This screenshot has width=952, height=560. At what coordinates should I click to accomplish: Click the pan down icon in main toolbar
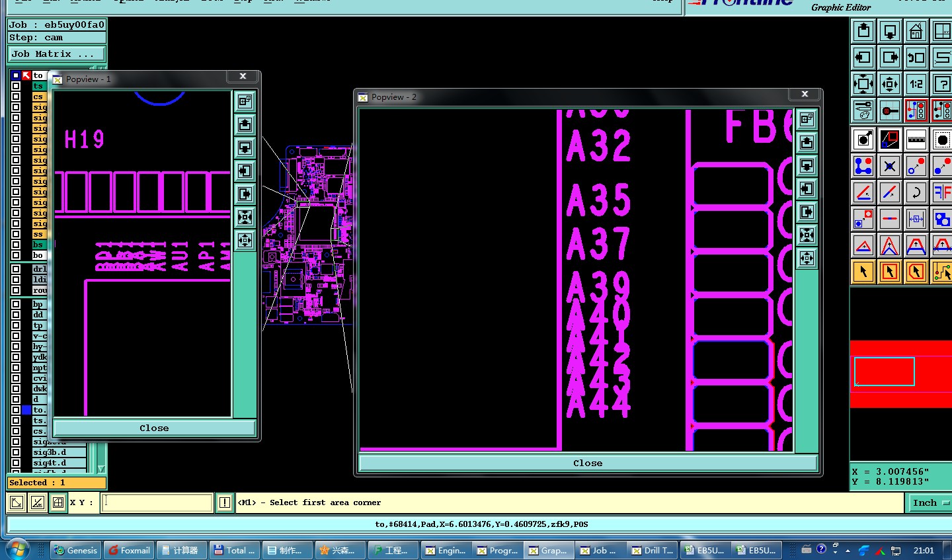890,31
